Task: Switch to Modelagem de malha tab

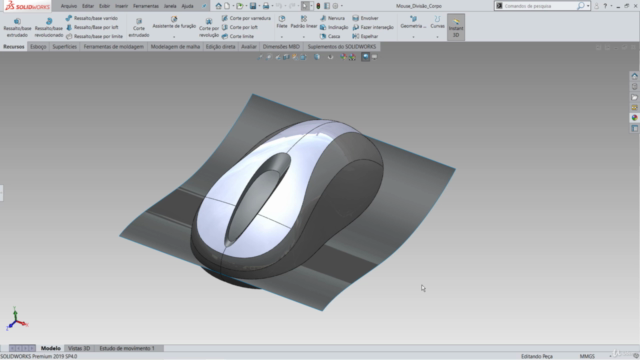Action: 175,47
